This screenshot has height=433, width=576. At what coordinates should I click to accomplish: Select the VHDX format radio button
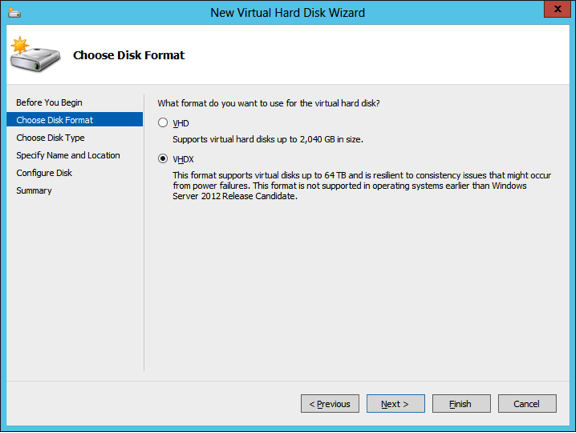(163, 159)
